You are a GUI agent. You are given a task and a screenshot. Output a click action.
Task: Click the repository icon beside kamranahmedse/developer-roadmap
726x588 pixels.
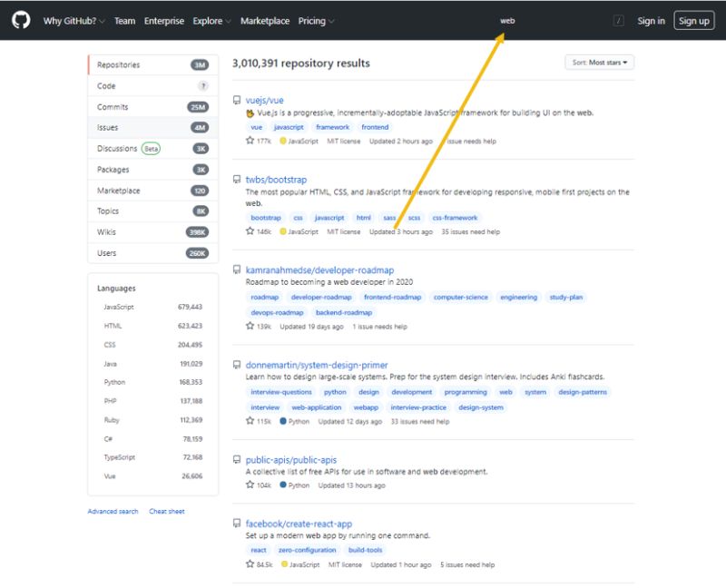click(236, 269)
